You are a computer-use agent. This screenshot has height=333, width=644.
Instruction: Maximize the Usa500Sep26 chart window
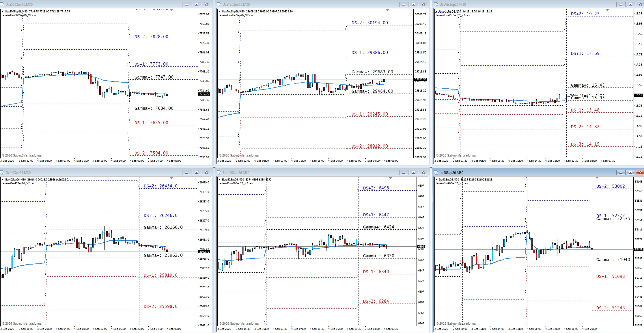196,4
